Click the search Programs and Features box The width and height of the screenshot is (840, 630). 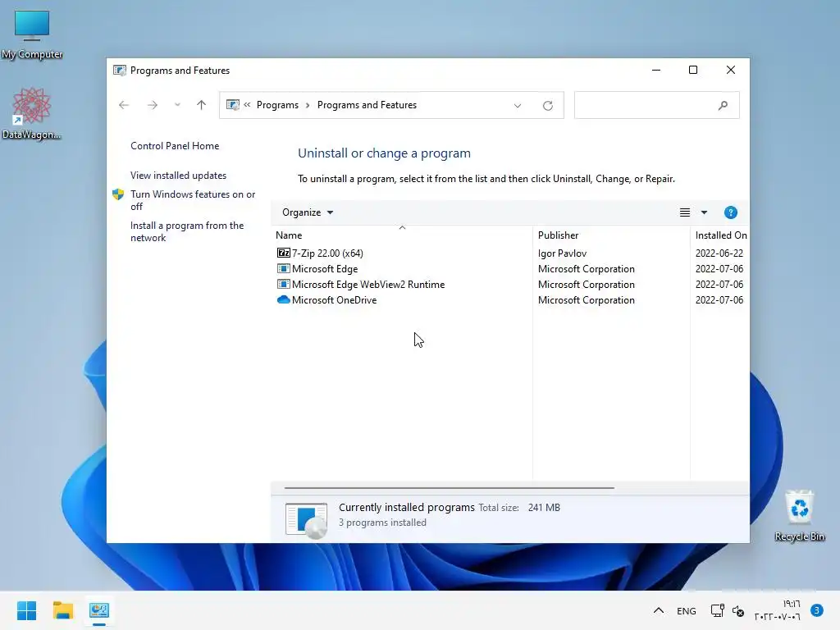tap(656, 105)
